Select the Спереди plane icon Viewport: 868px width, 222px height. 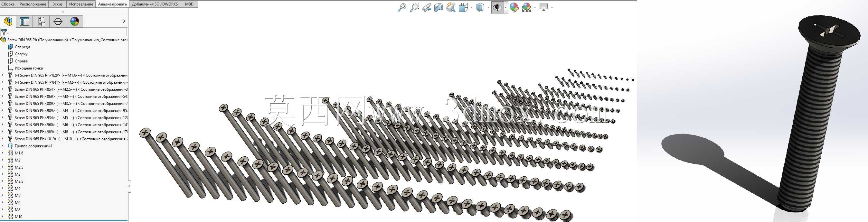(x=10, y=47)
